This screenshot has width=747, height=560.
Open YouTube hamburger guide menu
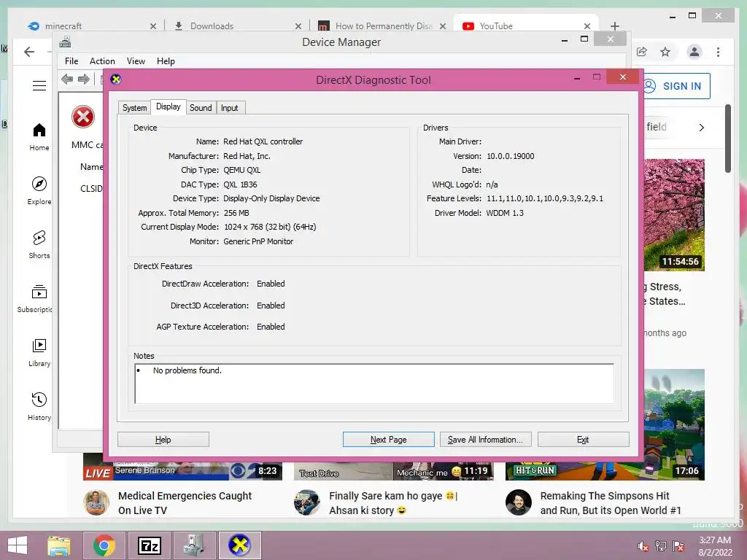pos(39,86)
